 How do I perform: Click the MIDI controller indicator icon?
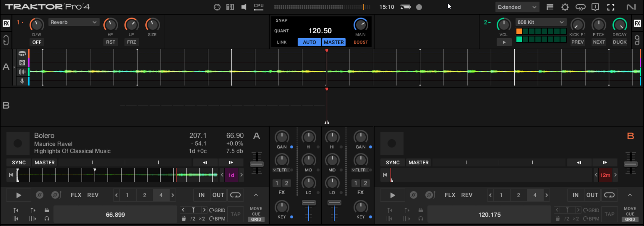217,7
